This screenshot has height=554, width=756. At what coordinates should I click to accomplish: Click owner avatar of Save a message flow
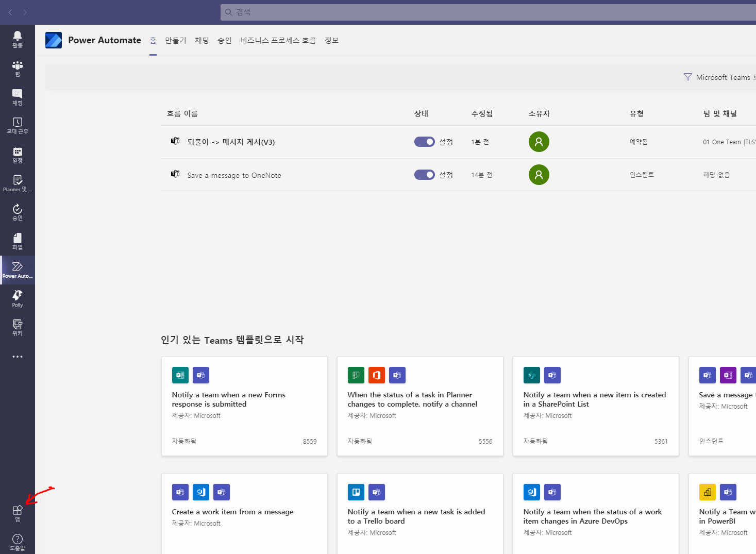(539, 175)
